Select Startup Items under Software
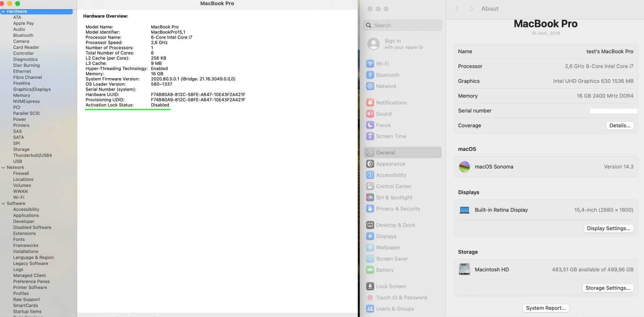644x317 pixels. pyautogui.click(x=27, y=312)
